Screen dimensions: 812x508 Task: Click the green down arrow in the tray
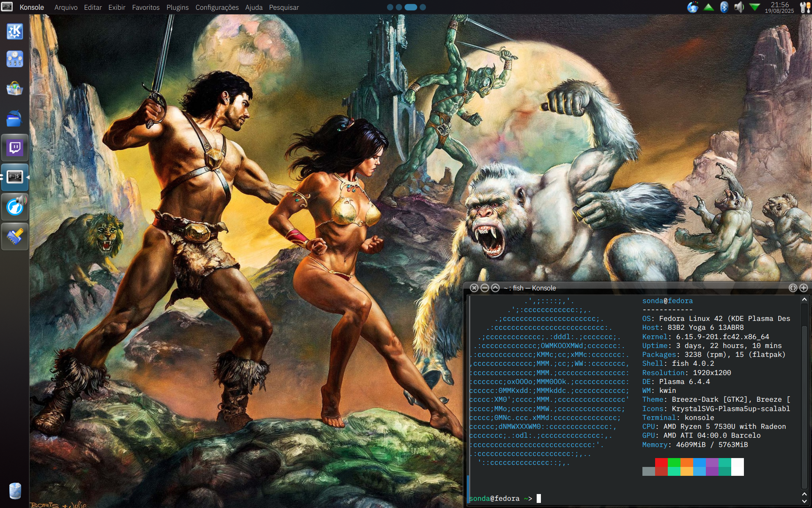tap(754, 7)
